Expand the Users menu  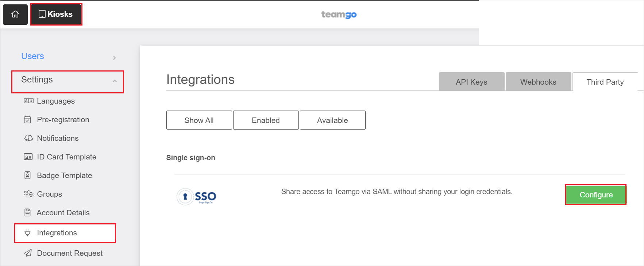[32, 56]
